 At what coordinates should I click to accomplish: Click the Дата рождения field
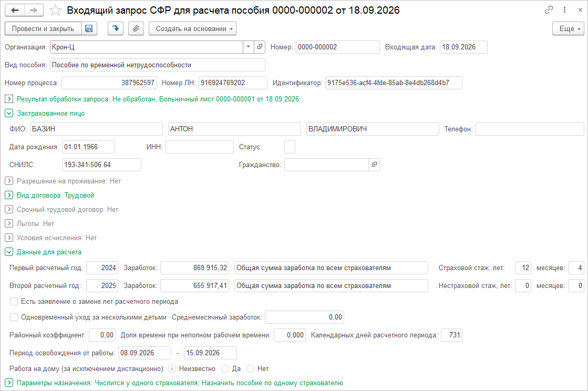[88, 147]
